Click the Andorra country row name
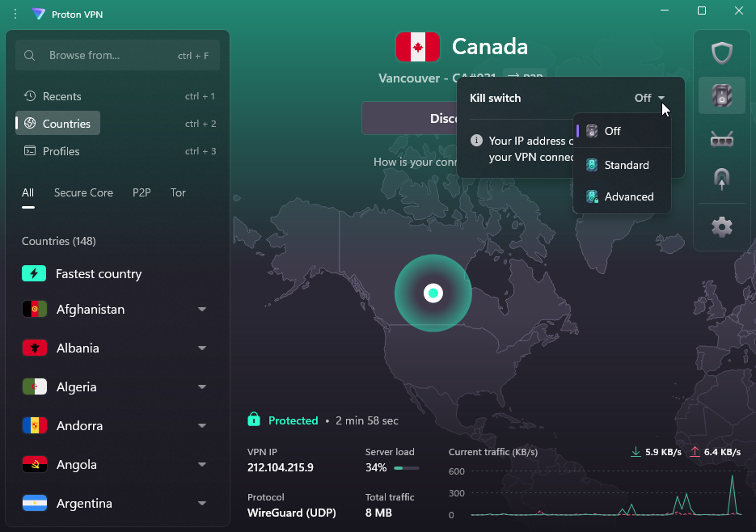This screenshot has width=756, height=532. (79, 425)
